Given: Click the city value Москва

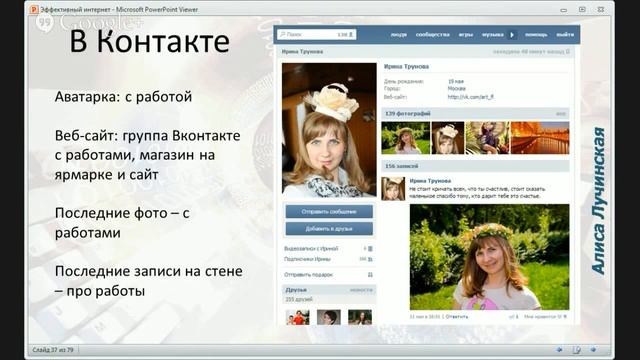Looking at the screenshot, I should click(x=456, y=88).
